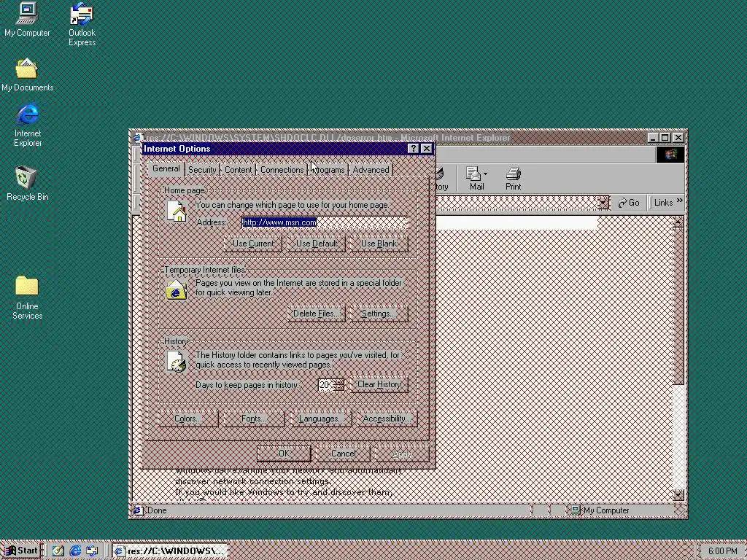Open the My Computer desktop icon
Viewport: 747px width, 560px height.
tap(27, 19)
